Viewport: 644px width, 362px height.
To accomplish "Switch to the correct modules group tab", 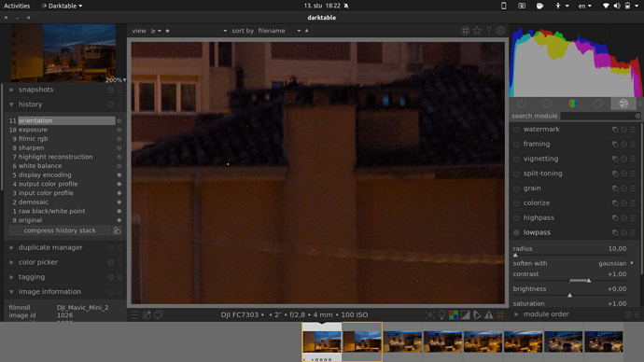I will 598,104.
